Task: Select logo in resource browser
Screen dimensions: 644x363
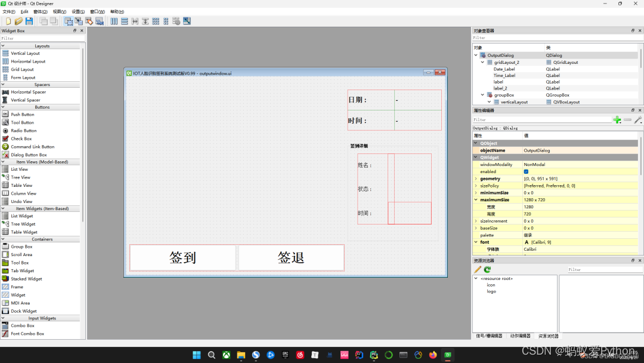Action: tap(491, 291)
